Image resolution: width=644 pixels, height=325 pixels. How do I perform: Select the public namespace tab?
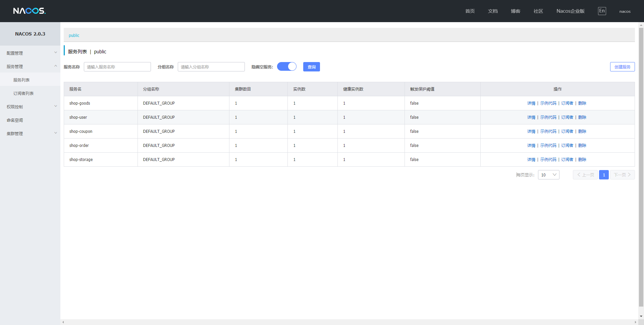click(74, 35)
